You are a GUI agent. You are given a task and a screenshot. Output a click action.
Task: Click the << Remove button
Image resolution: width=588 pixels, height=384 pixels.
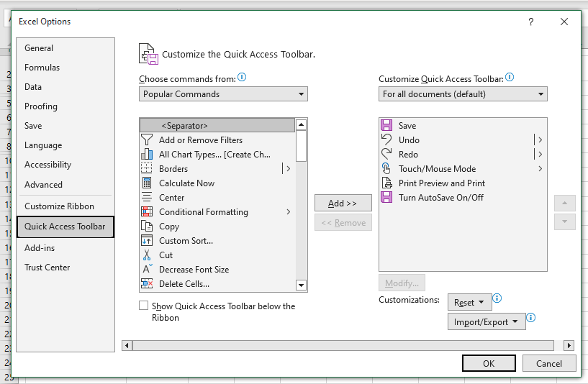point(343,222)
